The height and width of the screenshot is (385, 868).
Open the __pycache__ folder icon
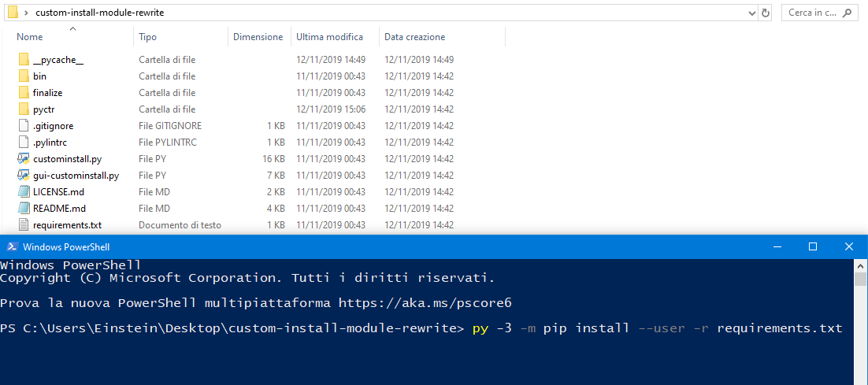(24, 59)
